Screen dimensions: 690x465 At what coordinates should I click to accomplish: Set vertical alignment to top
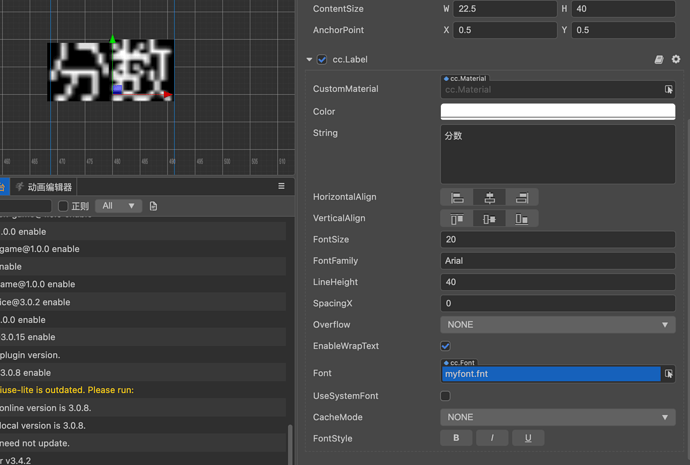(457, 219)
